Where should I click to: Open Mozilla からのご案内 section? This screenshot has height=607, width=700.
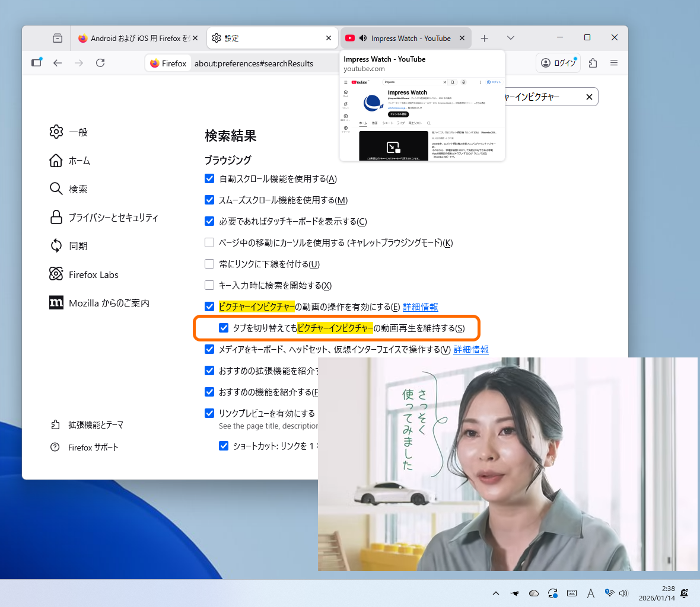coord(110,302)
